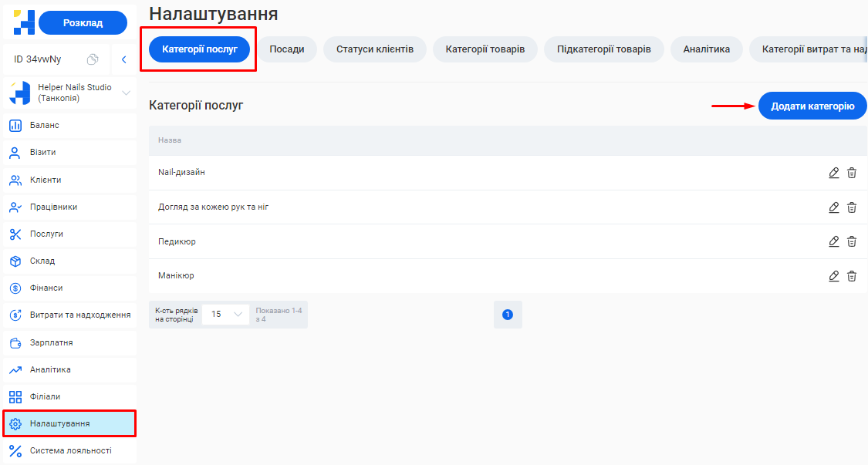Open the rows-per-page dropdown showing 15

pos(225,315)
